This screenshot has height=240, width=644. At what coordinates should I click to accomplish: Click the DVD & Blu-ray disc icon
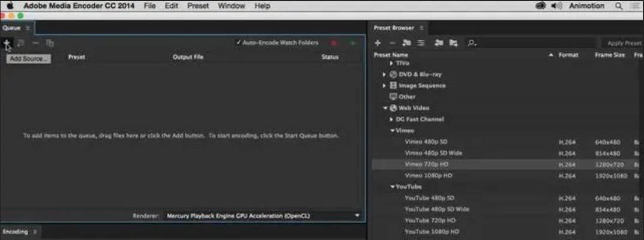(393, 74)
